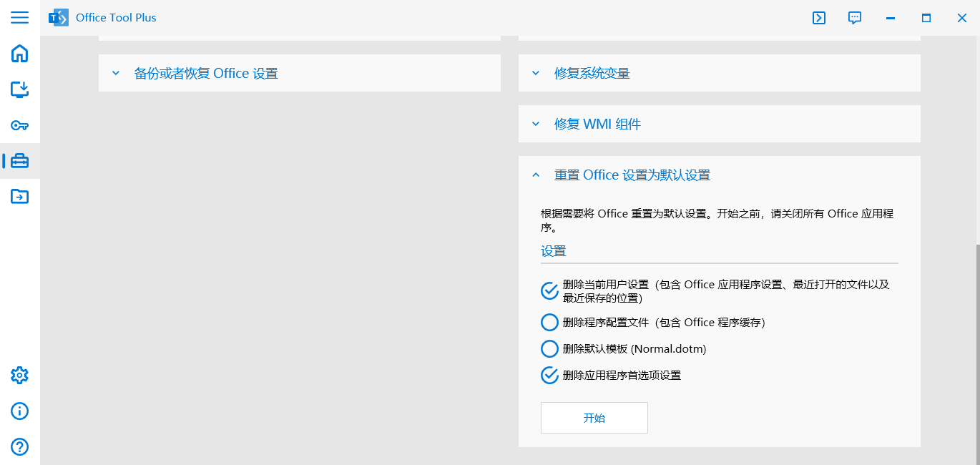Expand 备份或者恢复 Office 设置 section

pos(300,73)
